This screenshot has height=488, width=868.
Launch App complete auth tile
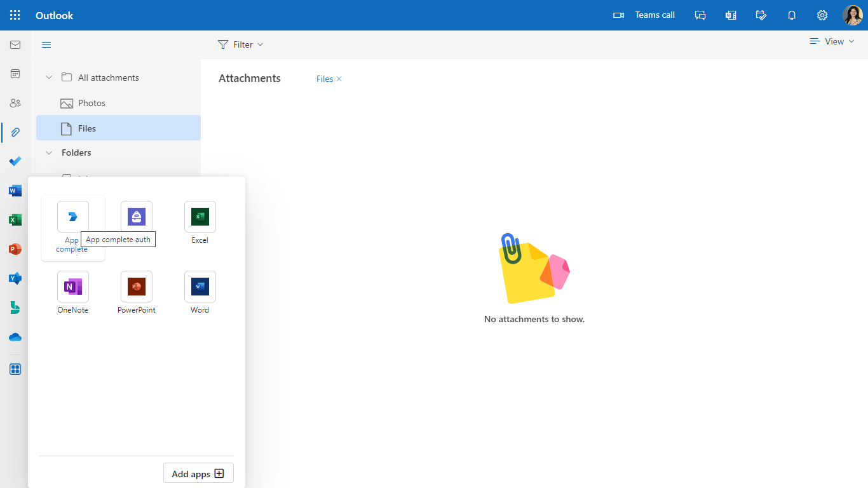73,228
